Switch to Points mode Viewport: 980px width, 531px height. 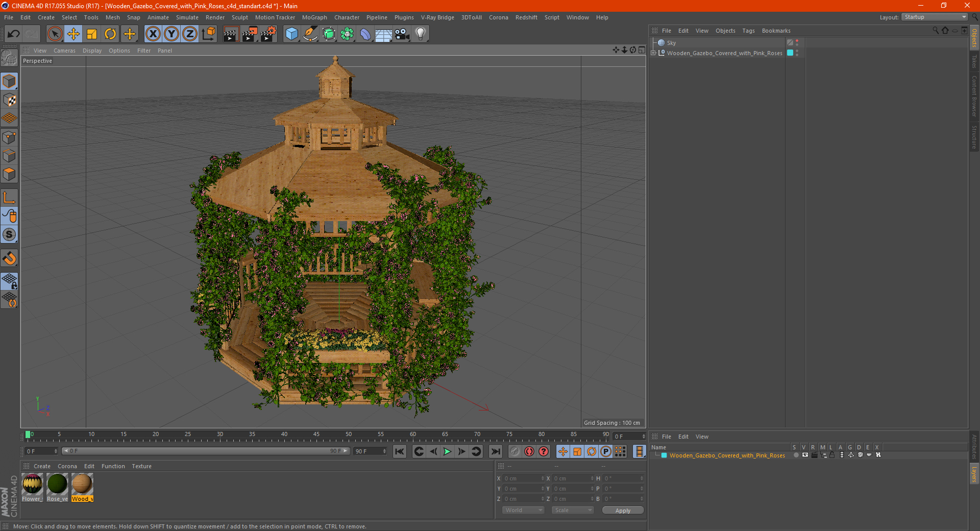coord(10,137)
